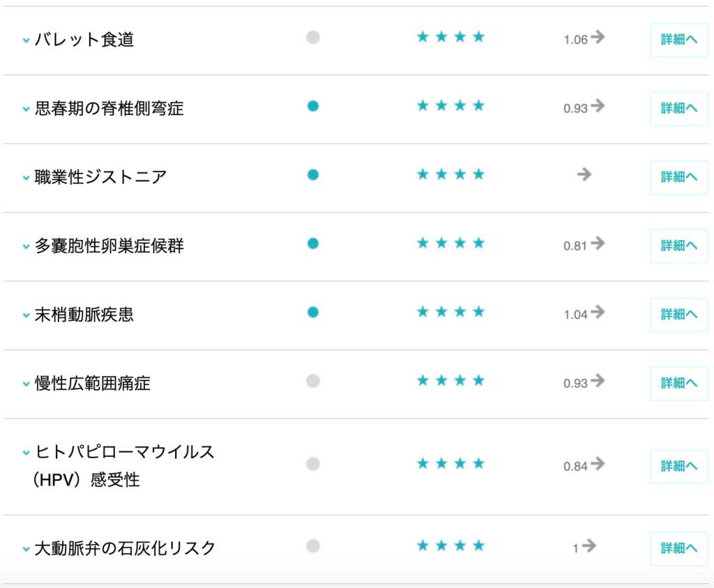Click the four stars in 末梢動脈疾患 row

click(450, 312)
